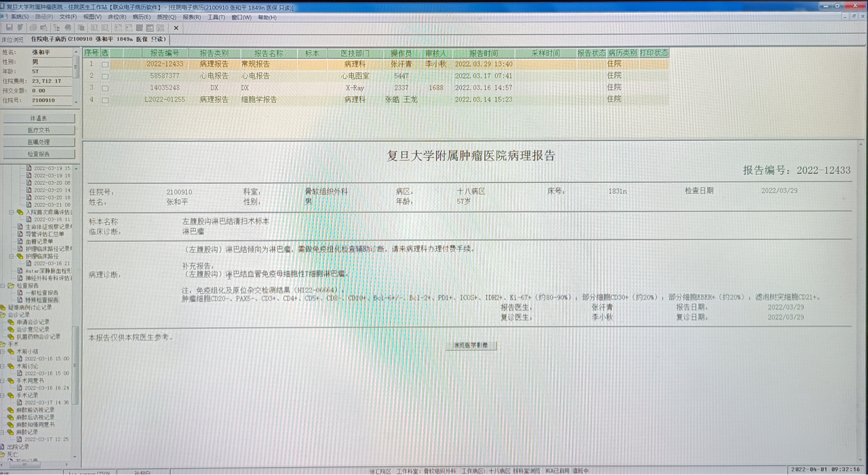Image resolution: width=868 pixels, height=475 pixels.
Task: Click the 细胞学报告 report name cell
Action: pyautogui.click(x=259, y=100)
